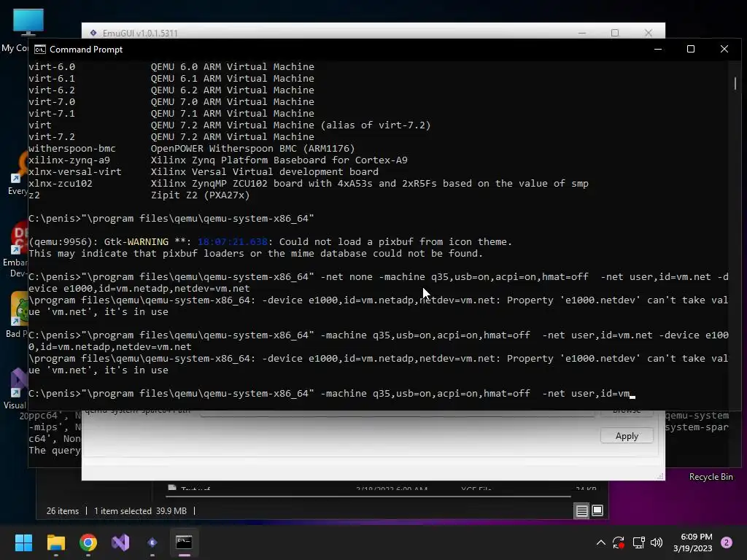
Task: Click 'Gtk-WARNING' text in console
Action: pyautogui.click(x=136, y=242)
